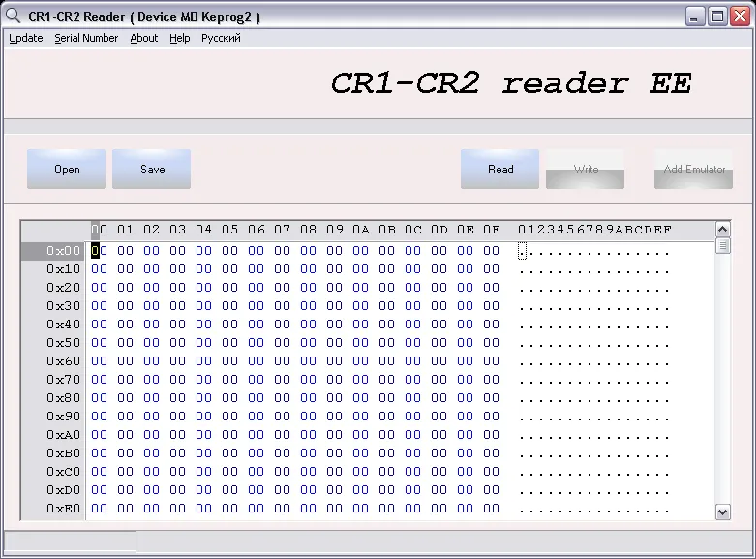This screenshot has width=756, height=559.
Task: Click the magnifier icon in title bar
Action: (x=13, y=16)
